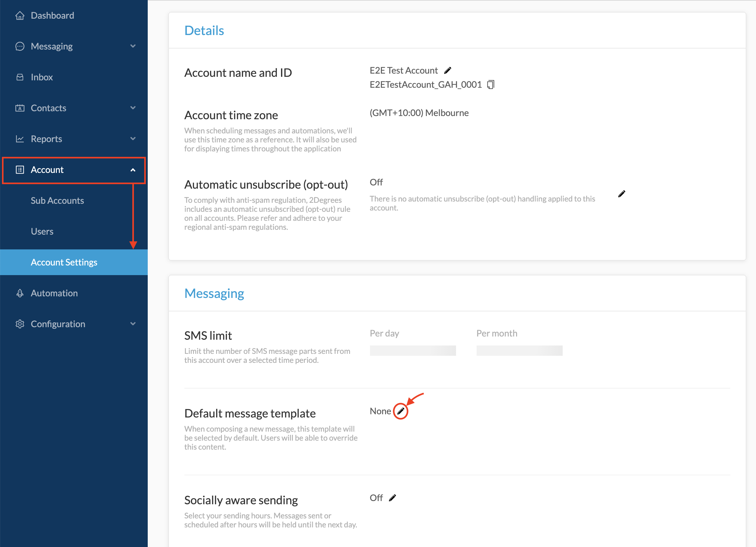Click the Socially aware sending label
This screenshot has width=756, height=547.
pyautogui.click(x=241, y=500)
